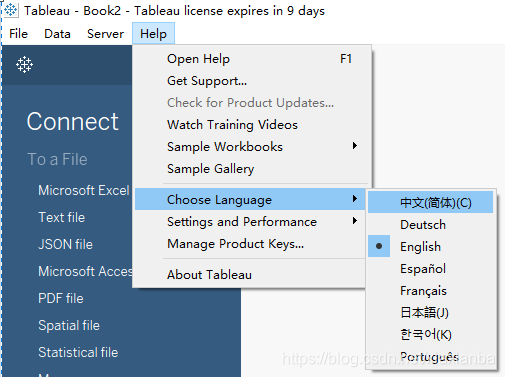Expand the Sample Workbooks submenu arrow
505x377 pixels.
coord(355,146)
